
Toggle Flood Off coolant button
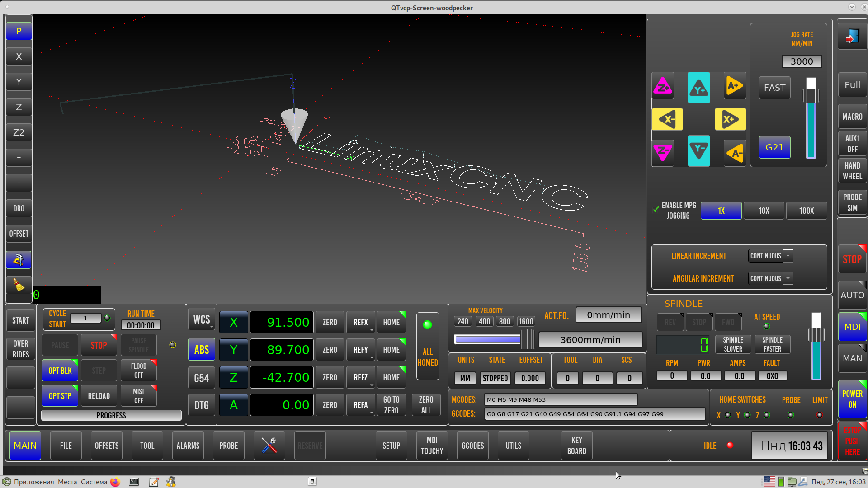[x=139, y=371]
